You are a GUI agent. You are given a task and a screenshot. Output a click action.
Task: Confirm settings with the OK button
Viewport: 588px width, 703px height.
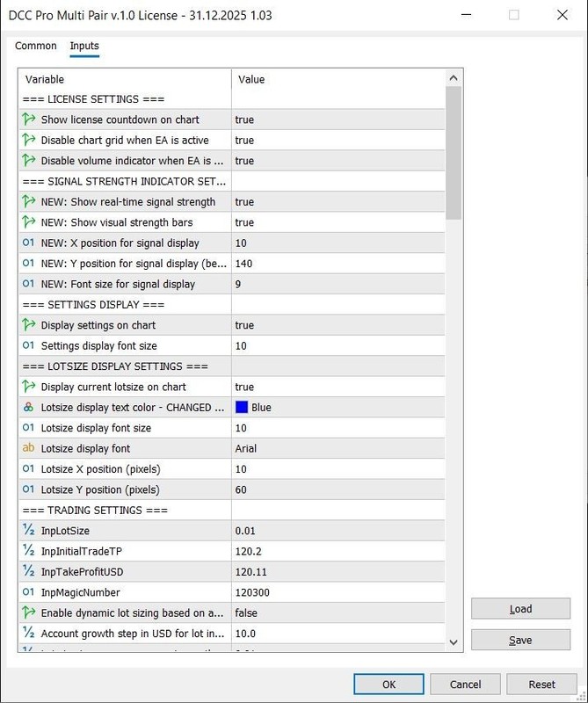[x=388, y=685]
